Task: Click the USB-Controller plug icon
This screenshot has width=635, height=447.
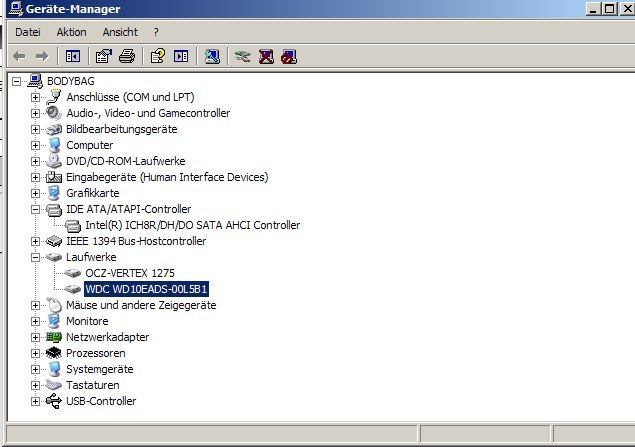Action: coord(54,401)
